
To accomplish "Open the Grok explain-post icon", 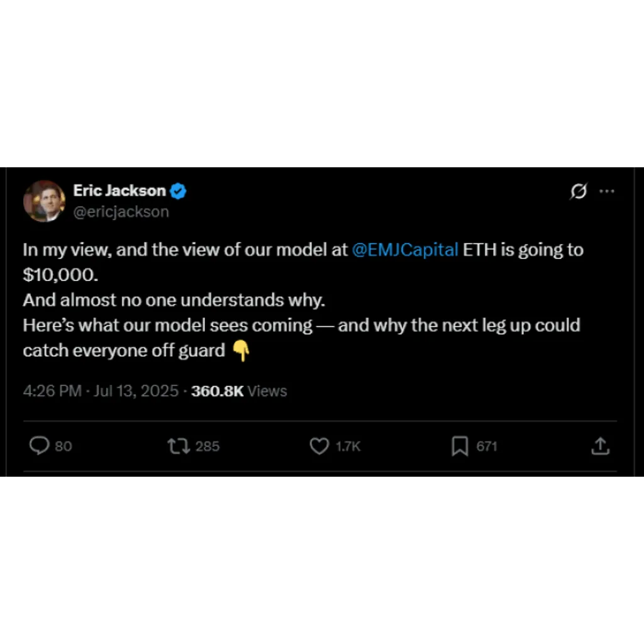I will 579,191.
